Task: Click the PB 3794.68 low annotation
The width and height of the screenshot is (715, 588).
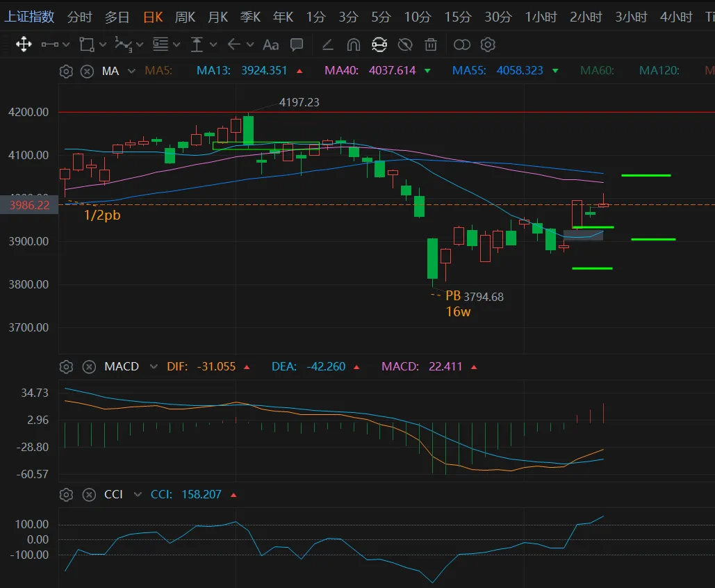Action: [x=475, y=296]
